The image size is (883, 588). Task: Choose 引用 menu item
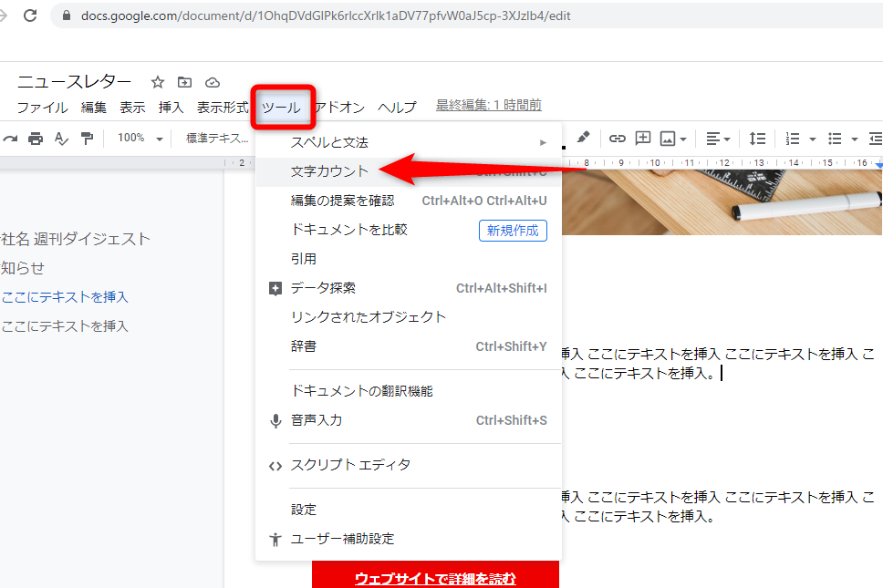409,259
